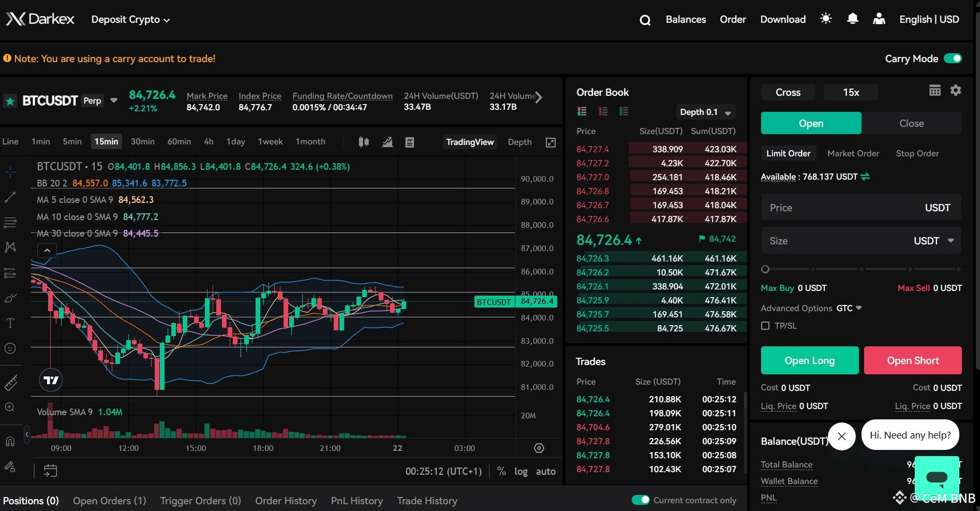980x511 pixels.
Task: Click the Open Short button
Action: [913, 360]
